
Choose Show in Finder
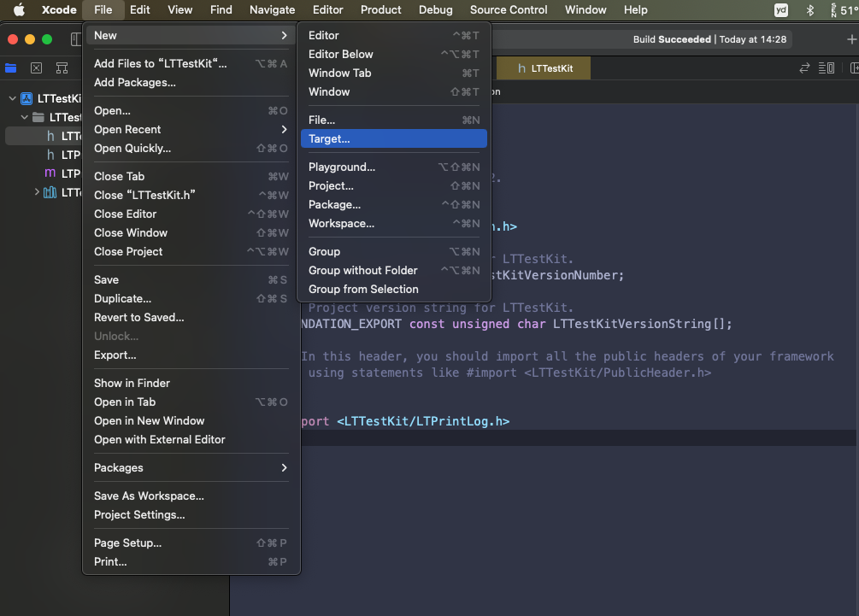click(x=191, y=384)
